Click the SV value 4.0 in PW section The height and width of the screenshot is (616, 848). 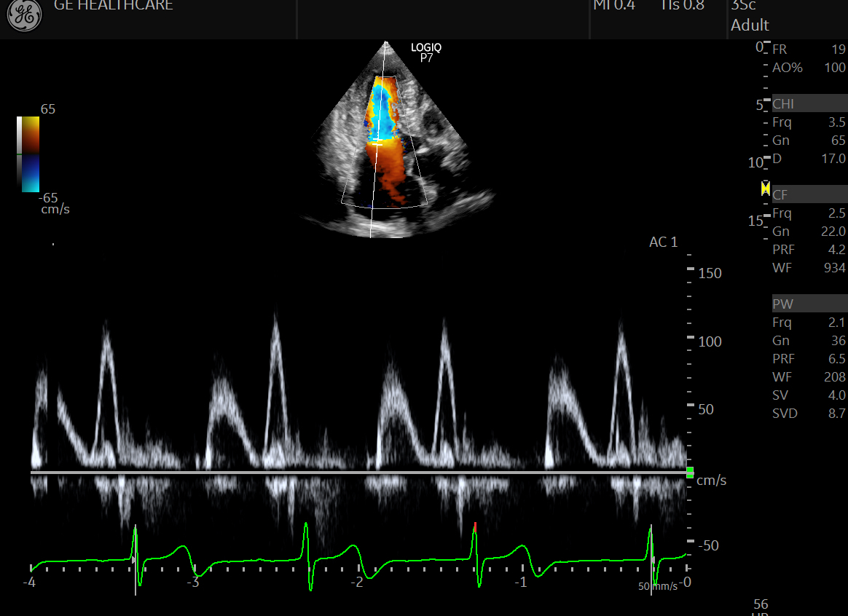(836, 395)
